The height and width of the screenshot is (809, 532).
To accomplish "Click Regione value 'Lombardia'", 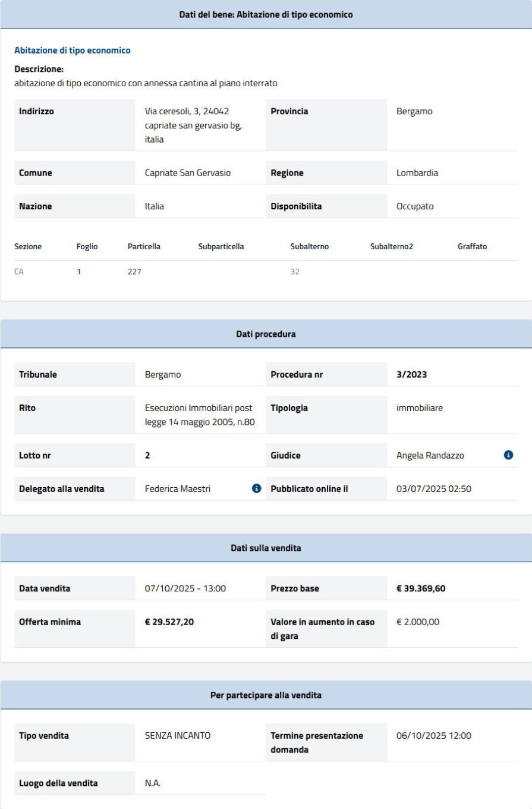I will click(417, 173).
